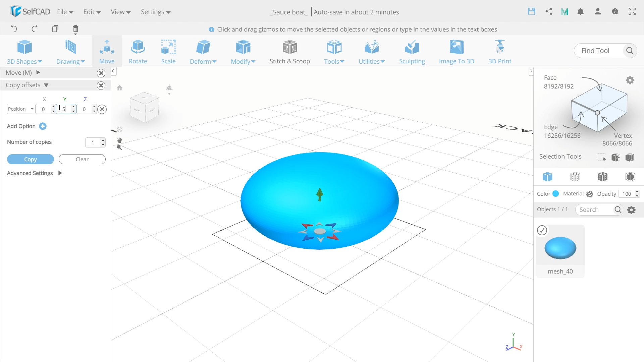Image resolution: width=644 pixels, height=362 pixels.
Task: Close the Move panel
Action: tap(101, 73)
